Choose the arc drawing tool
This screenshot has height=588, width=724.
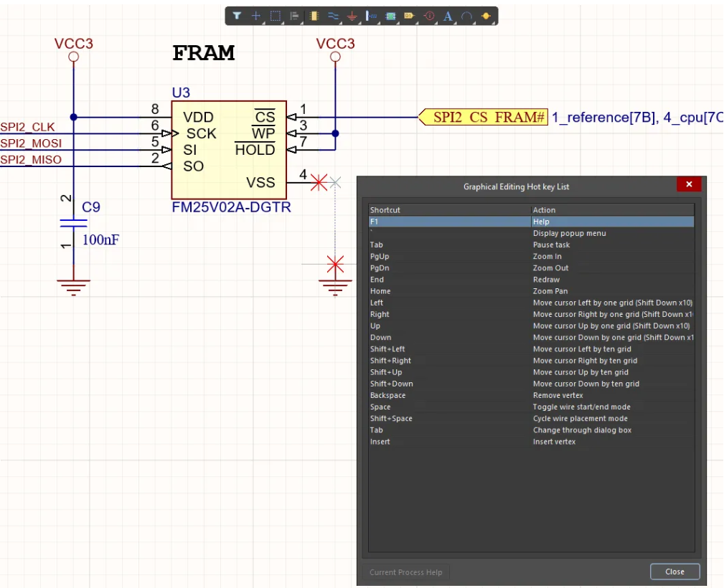466,16
